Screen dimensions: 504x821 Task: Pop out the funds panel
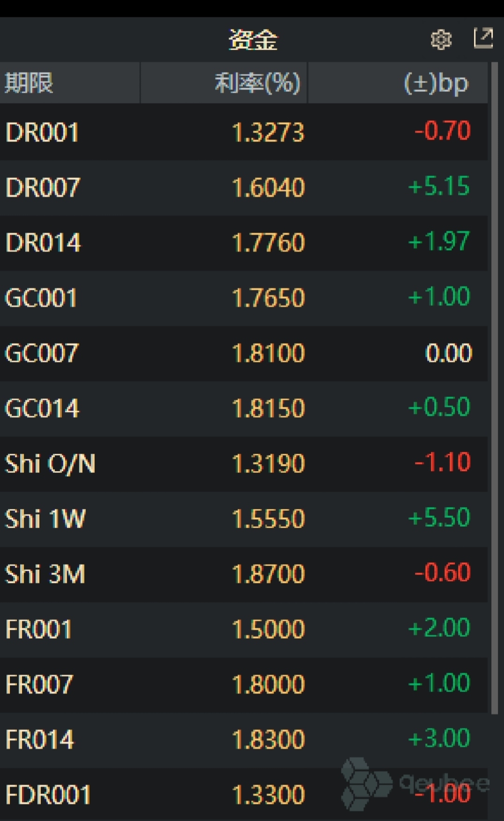pos(483,38)
